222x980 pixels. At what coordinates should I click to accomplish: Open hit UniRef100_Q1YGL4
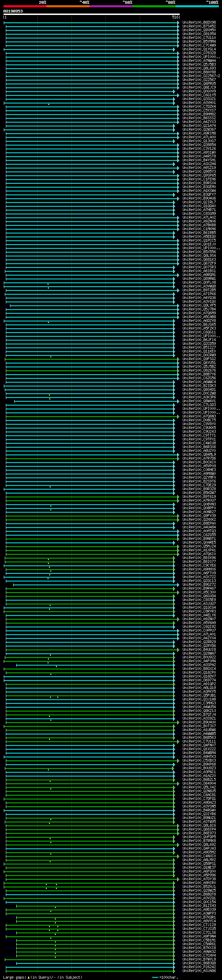tap(199, 49)
